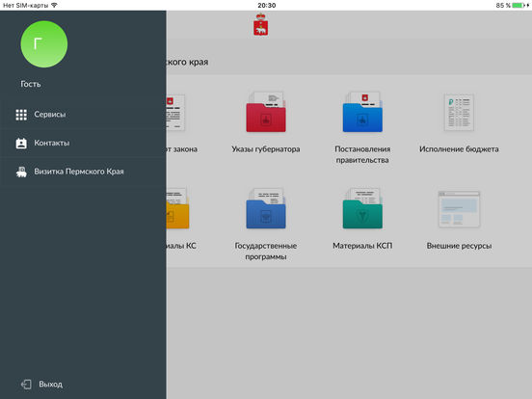Select the Сервисы menu item
532x399 pixels.
(83, 115)
